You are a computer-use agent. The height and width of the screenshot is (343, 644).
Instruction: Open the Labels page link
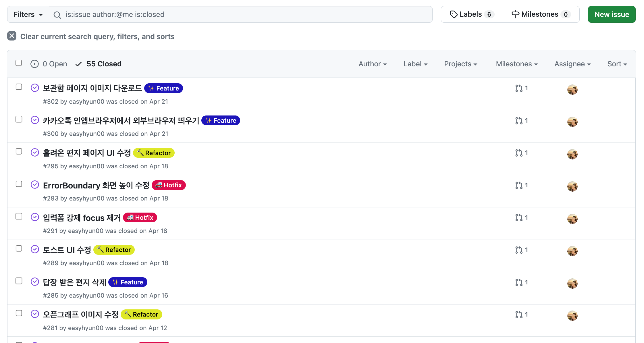[472, 14]
